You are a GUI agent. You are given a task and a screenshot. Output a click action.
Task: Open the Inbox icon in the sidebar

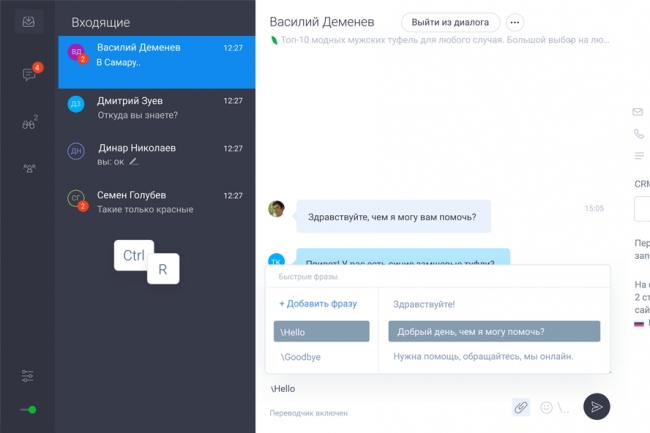point(29,22)
